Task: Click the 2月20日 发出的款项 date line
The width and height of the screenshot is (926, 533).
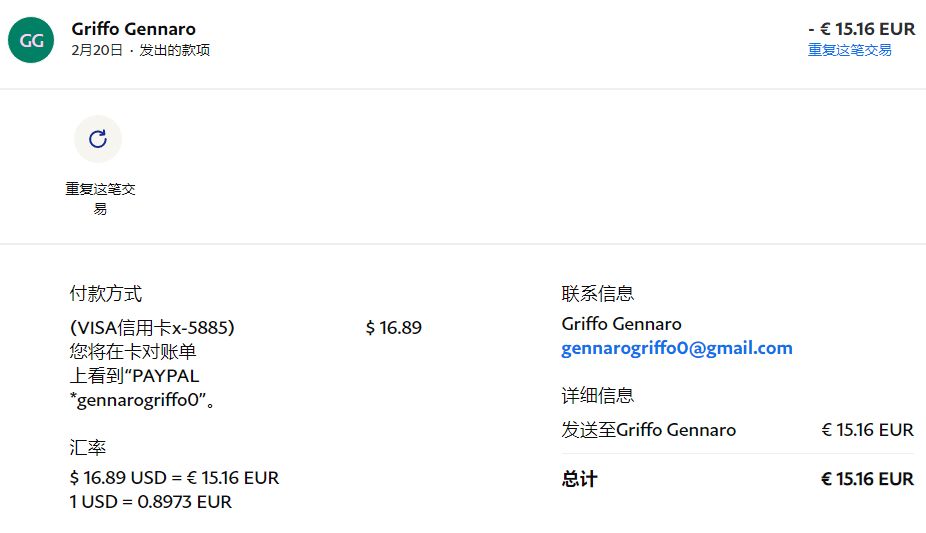Action: [x=140, y=50]
